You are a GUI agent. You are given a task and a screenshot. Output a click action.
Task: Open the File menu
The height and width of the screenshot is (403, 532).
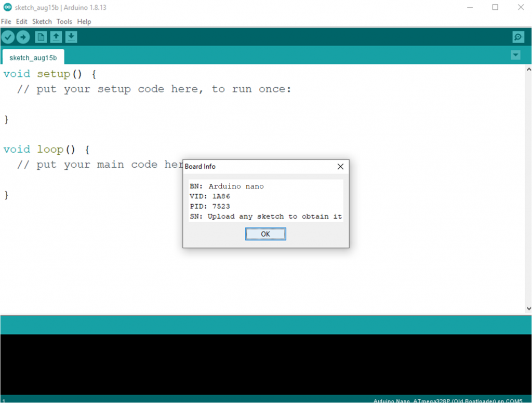[x=6, y=21]
